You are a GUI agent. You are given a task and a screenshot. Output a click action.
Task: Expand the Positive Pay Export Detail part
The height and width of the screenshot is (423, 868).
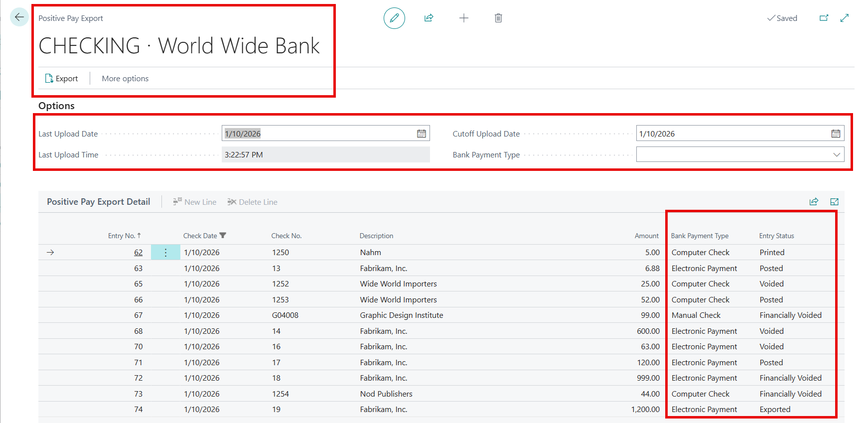835,202
